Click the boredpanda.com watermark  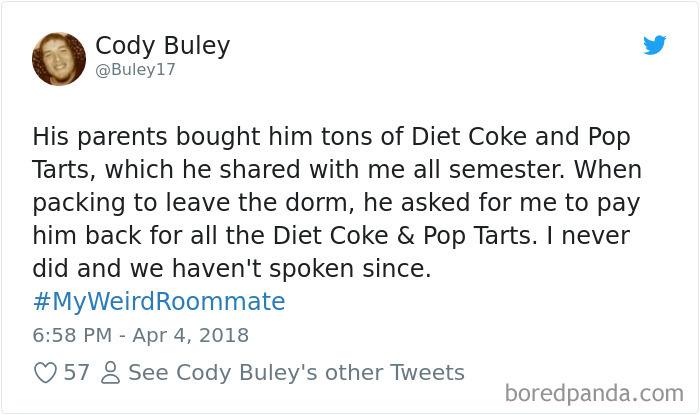click(x=603, y=393)
